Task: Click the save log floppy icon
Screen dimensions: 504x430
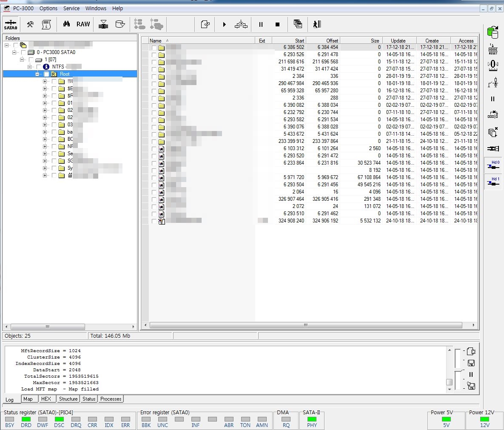Action: (471, 363)
